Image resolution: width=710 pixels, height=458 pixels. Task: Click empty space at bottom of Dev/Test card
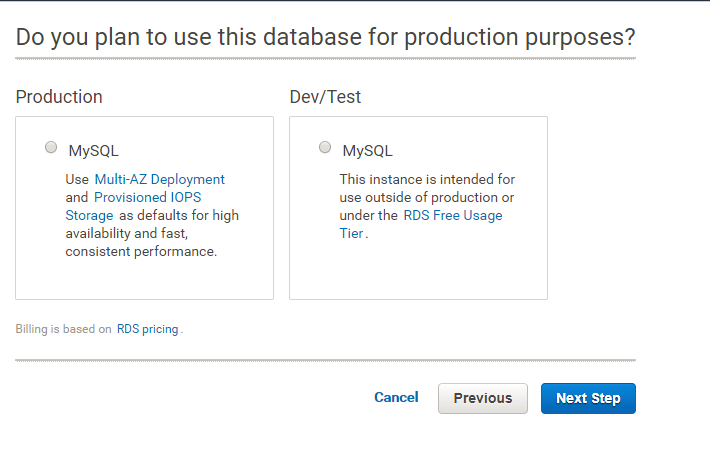418,275
